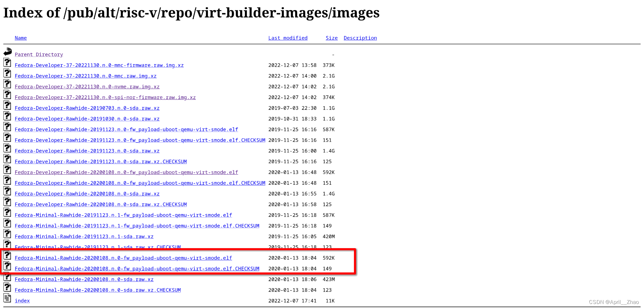This screenshot has height=308, width=644.
Task: Click file icon beside mmc-firmware.raw.img.xz
Action: point(7,62)
